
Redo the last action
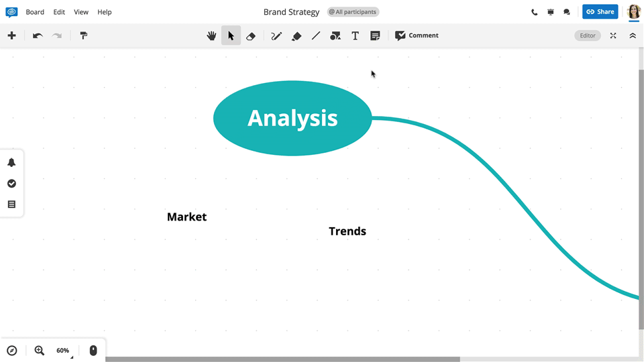click(56, 36)
